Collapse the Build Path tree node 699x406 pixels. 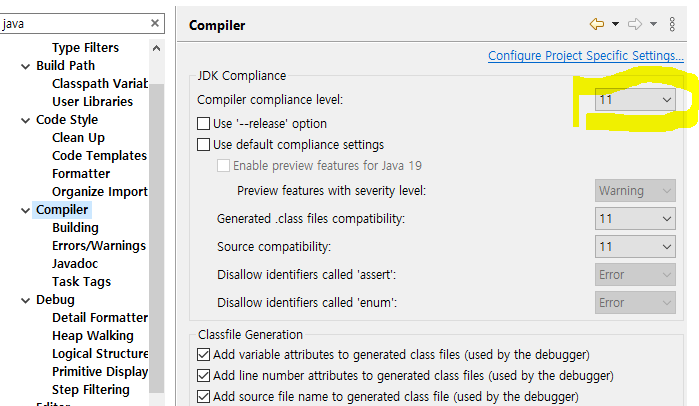pyautogui.click(x=25, y=66)
